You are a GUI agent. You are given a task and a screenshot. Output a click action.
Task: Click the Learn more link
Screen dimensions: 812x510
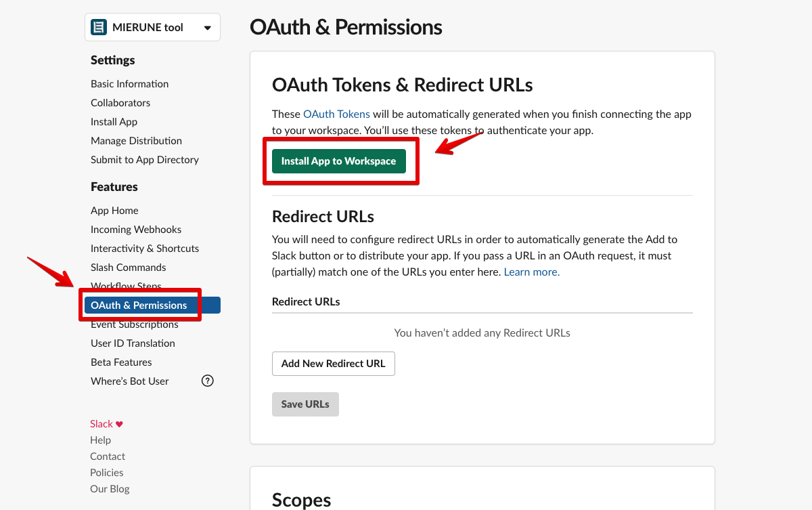coord(531,272)
